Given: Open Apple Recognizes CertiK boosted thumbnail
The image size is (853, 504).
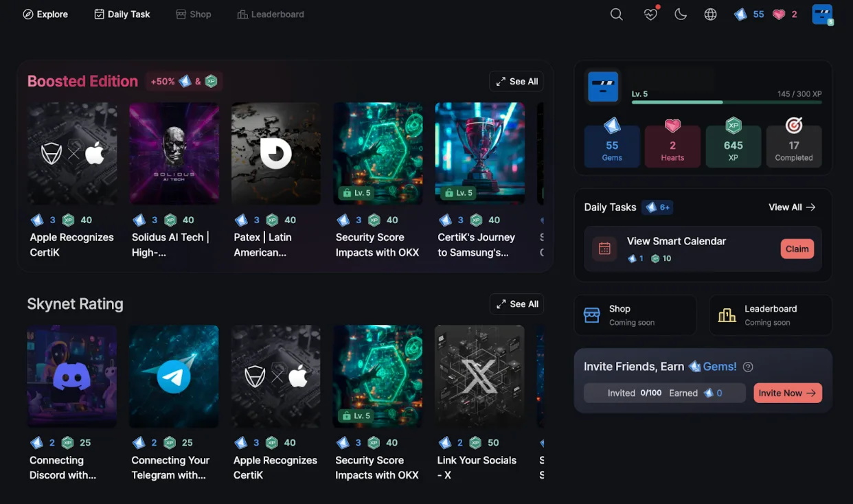Looking at the screenshot, I should 72,153.
